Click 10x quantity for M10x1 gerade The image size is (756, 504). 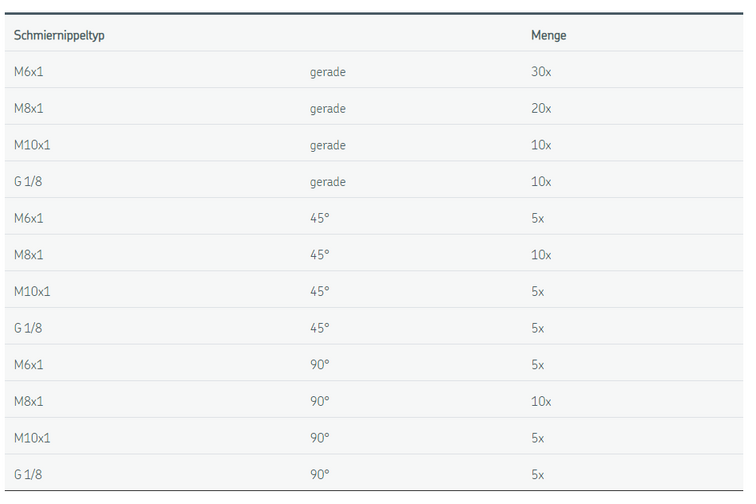(541, 145)
